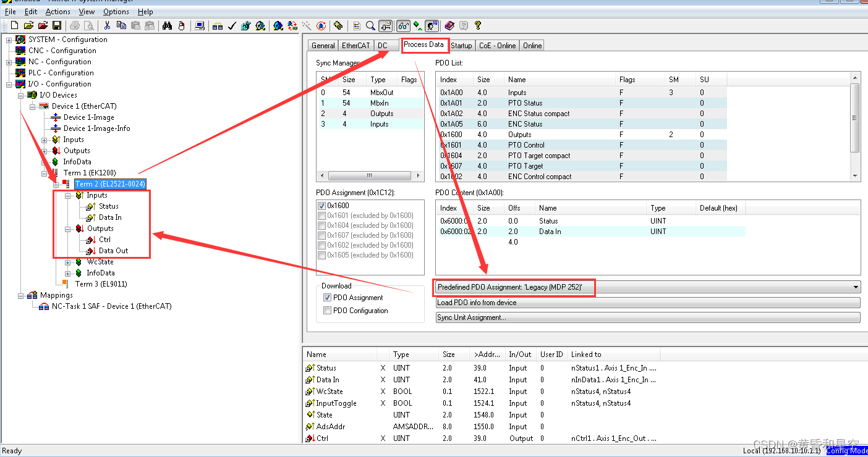Click the Check Configuration checkmark icon
The image size is (868, 457).
coord(231,25)
